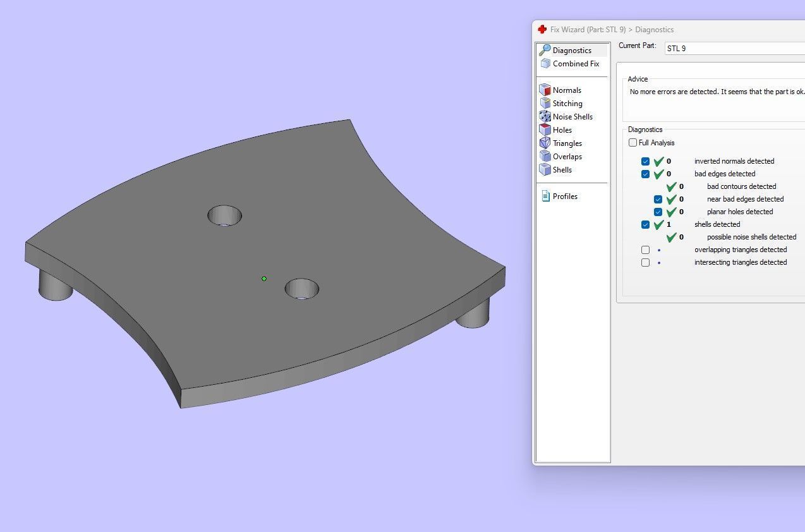Click 'possible noise shells detected' text

pyautogui.click(x=752, y=237)
